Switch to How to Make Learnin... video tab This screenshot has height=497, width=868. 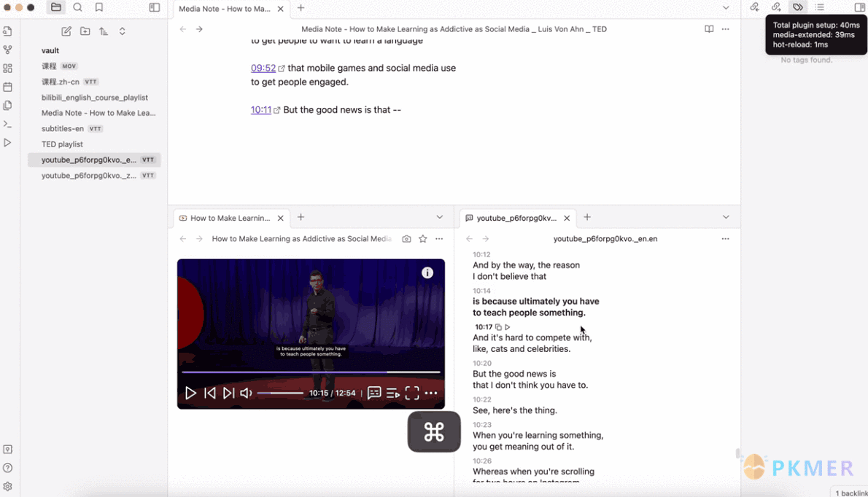(x=230, y=218)
